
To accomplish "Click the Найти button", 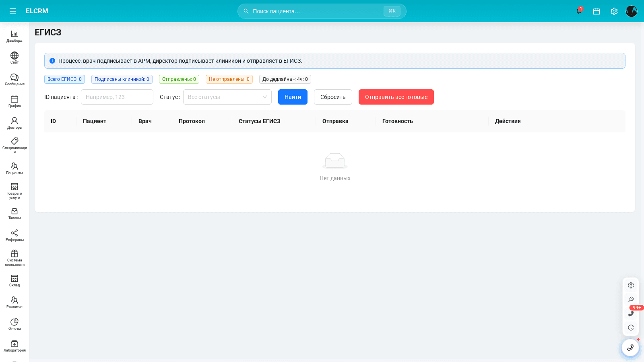I will click(x=293, y=97).
